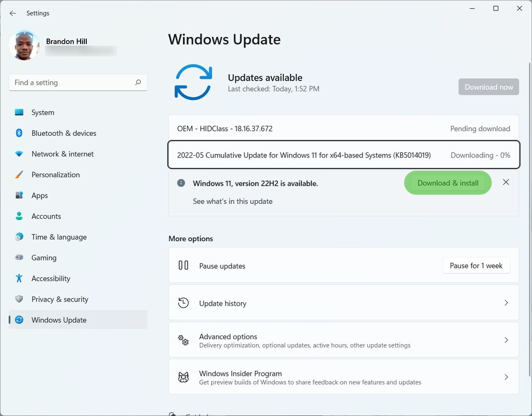
Task: Select the KB5014019 update showing download progress
Action: coord(343,155)
